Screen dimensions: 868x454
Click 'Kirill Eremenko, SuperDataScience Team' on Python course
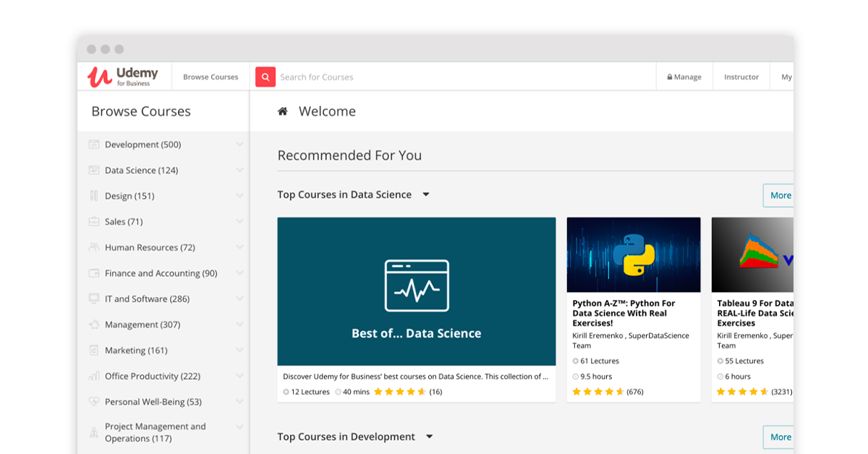coord(631,340)
